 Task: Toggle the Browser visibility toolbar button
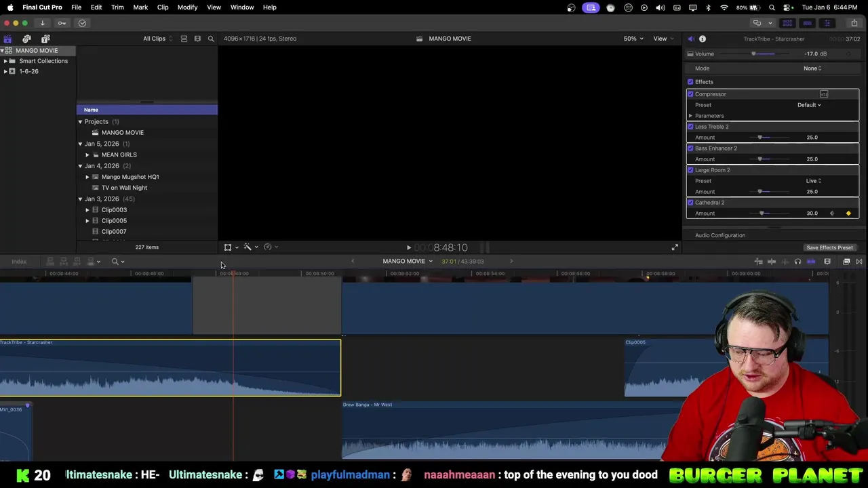[x=787, y=23]
